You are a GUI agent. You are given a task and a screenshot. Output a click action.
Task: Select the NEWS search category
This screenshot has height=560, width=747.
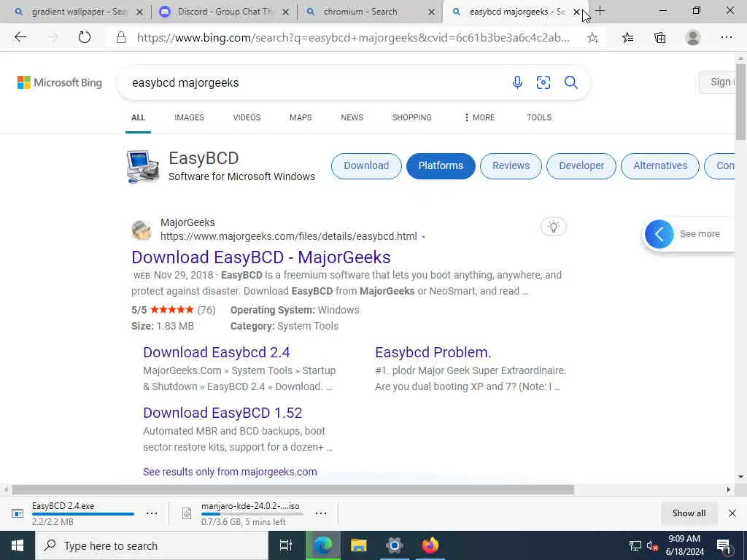pos(352,117)
